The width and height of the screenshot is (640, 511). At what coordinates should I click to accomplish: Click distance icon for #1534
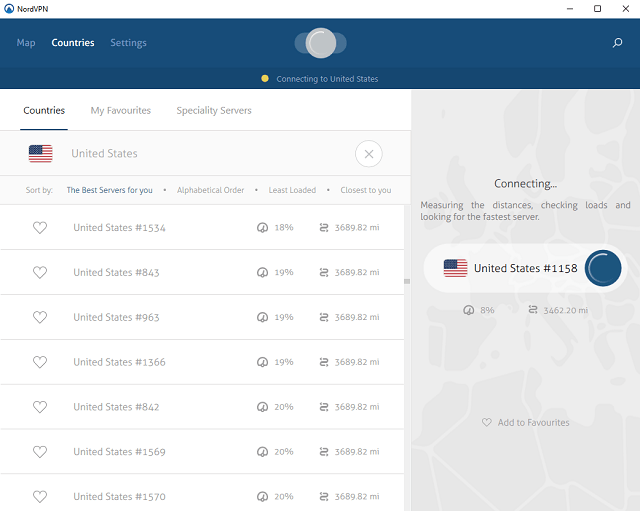point(324,227)
